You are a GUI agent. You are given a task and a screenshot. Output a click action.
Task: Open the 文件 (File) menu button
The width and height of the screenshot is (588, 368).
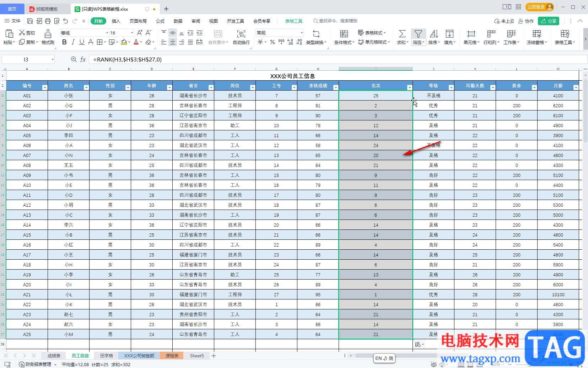[x=12, y=21]
